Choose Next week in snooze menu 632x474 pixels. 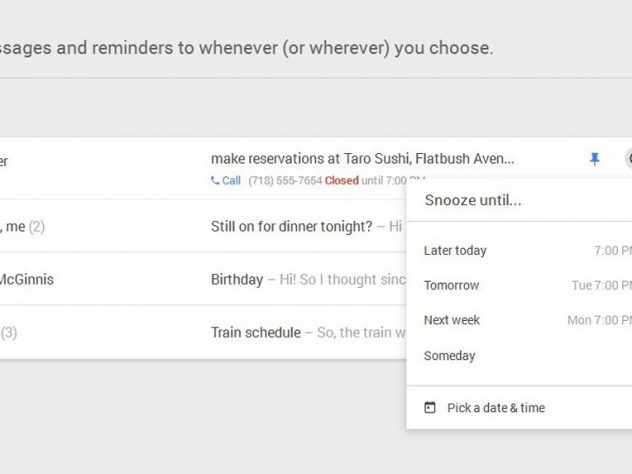pos(452,320)
